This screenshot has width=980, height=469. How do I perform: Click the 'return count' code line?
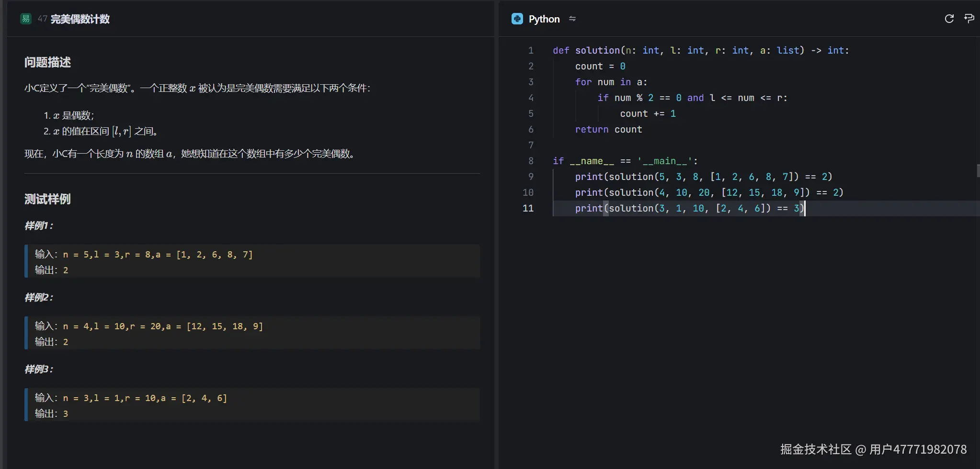pyautogui.click(x=608, y=129)
